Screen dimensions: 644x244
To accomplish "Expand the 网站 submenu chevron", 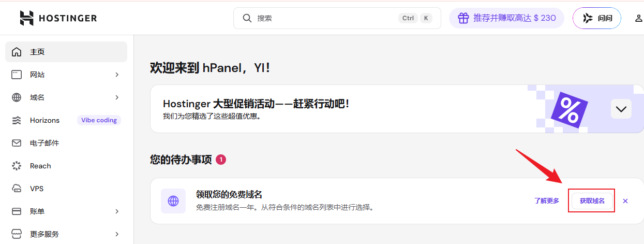I will point(117,75).
